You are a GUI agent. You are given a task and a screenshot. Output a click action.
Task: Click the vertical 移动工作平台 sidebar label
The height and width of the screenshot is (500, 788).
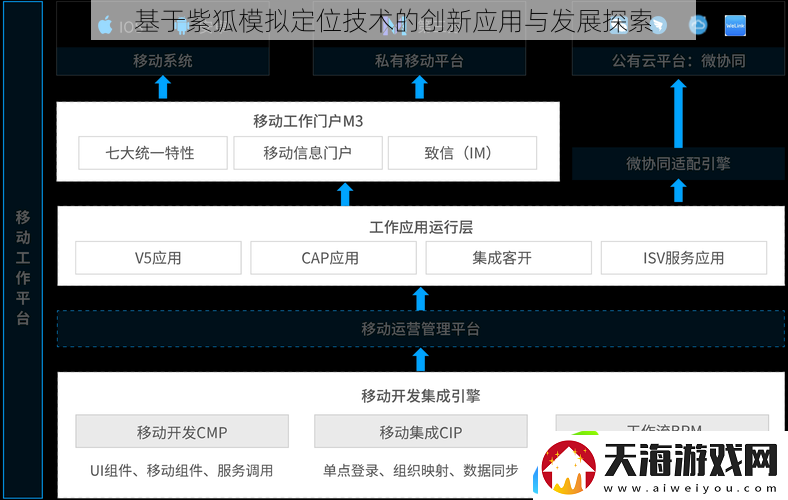23,268
